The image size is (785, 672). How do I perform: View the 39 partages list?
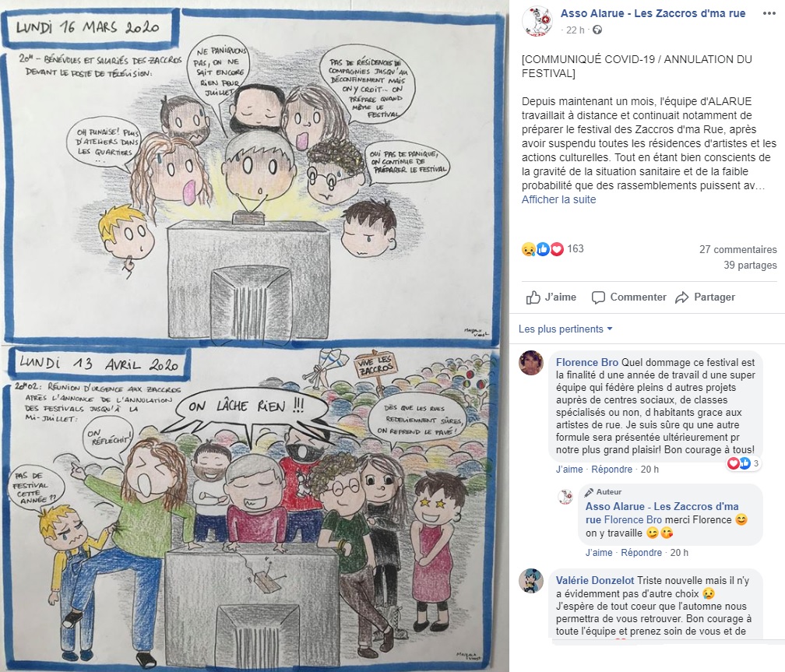pyautogui.click(x=750, y=265)
